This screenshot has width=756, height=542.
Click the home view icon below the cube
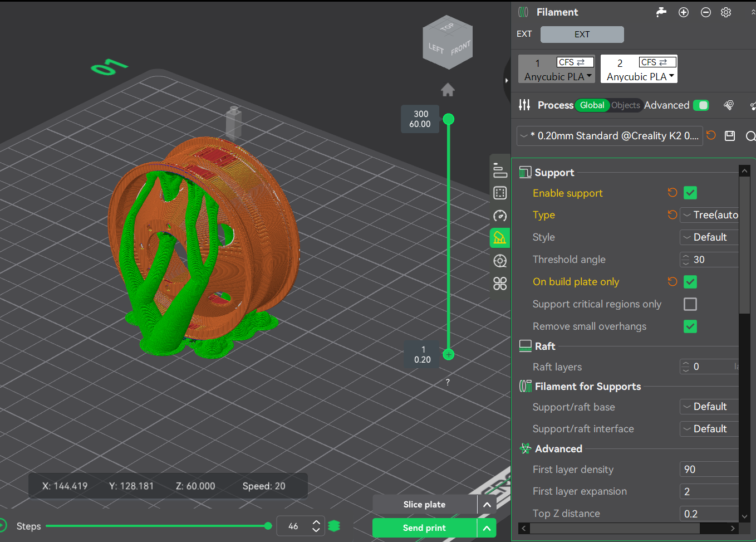[448, 90]
